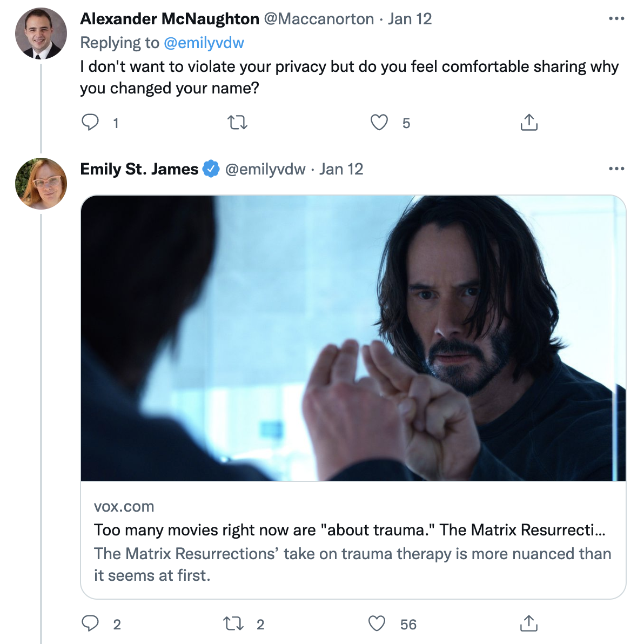Viewport: 644px width, 644px height.
Task: Open Alexander McNaughton's profile picture
Action: [41, 33]
